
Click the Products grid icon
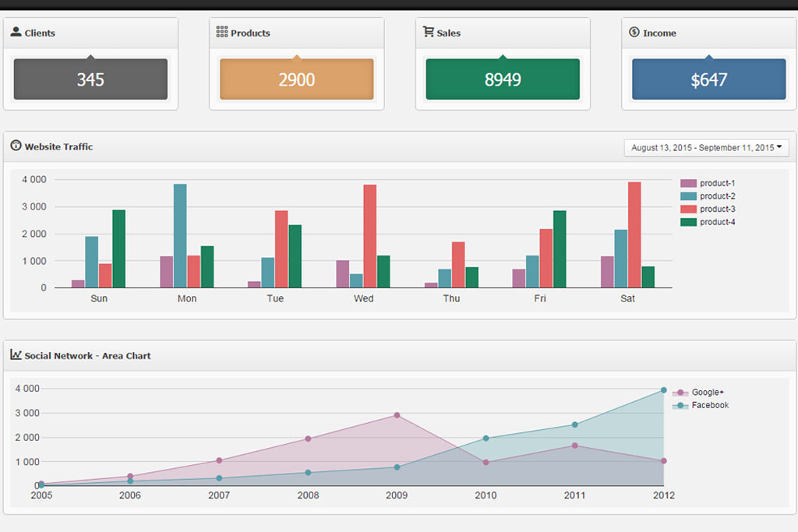(x=221, y=33)
